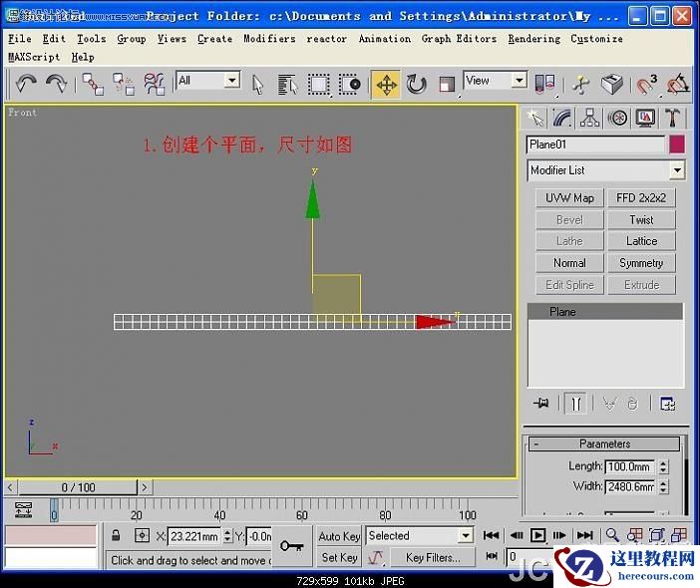Switch to the Modify panel tab
This screenshot has width=700, height=588.
[x=562, y=118]
